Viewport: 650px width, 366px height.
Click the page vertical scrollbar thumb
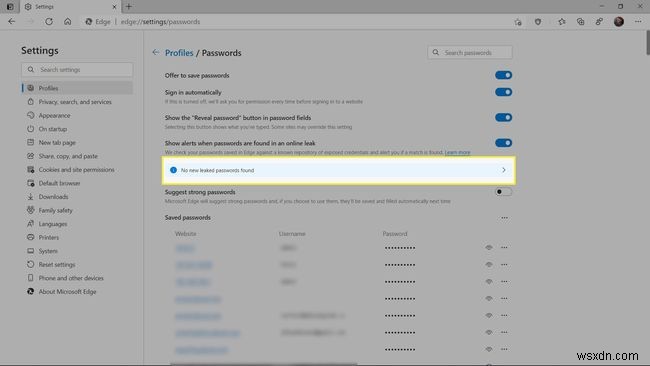pos(648,42)
